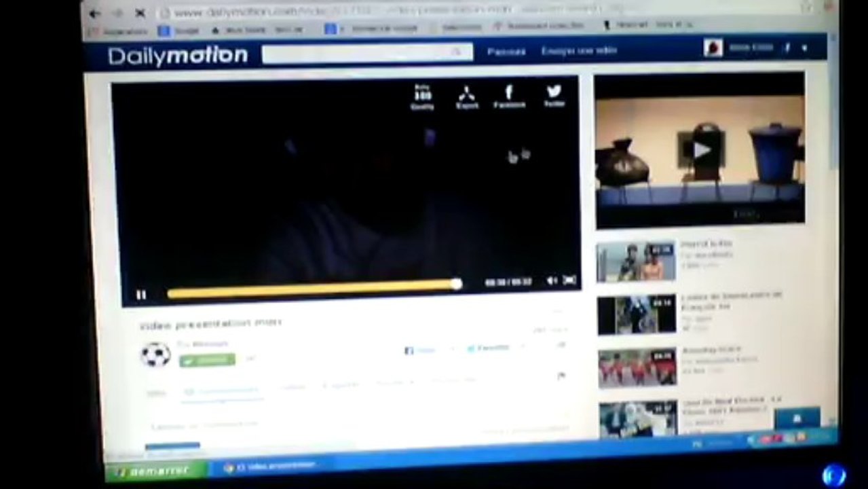
Task: Open the Windows démarrer start button
Action: (x=156, y=471)
